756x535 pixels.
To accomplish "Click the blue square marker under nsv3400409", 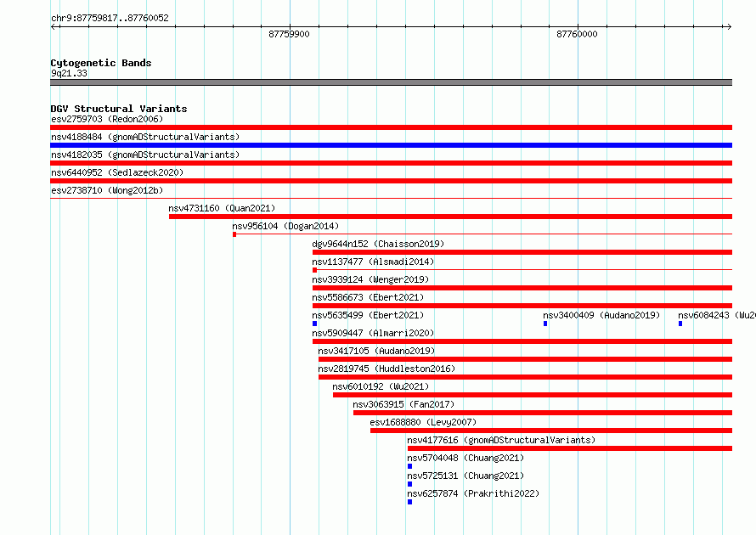I will [x=545, y=324].
